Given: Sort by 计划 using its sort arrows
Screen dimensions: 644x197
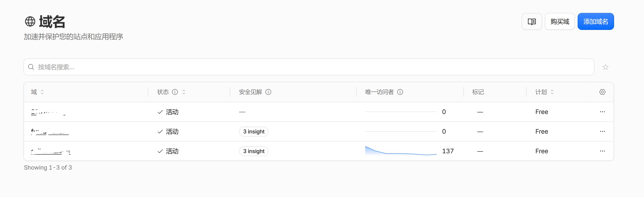Looking at the screenshot, I should click(552, 92).
